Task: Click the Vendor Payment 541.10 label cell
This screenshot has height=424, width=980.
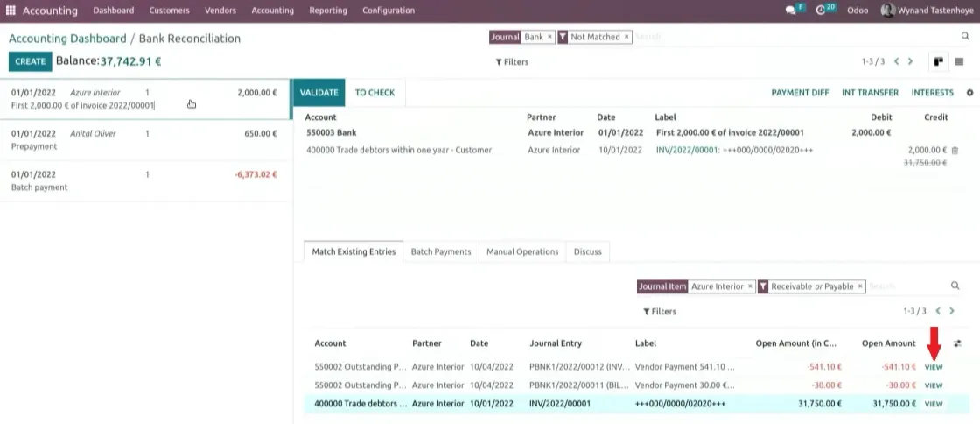Action: click(685, 368)
